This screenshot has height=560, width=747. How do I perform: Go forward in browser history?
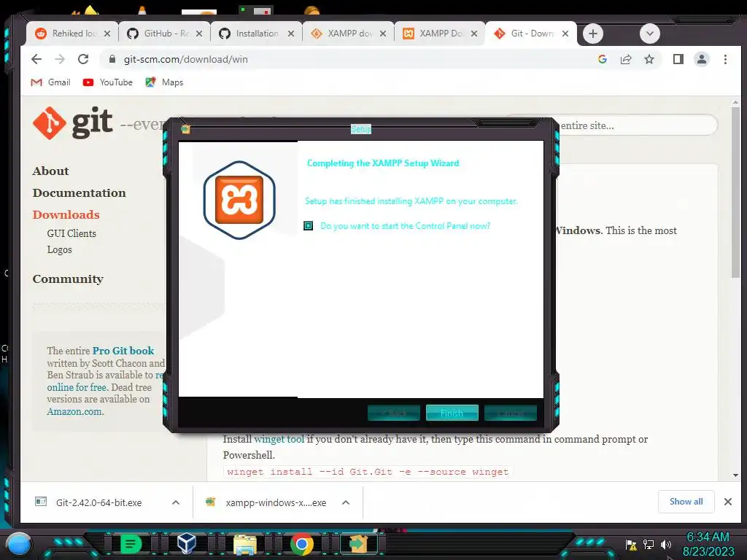click(60, 59)
